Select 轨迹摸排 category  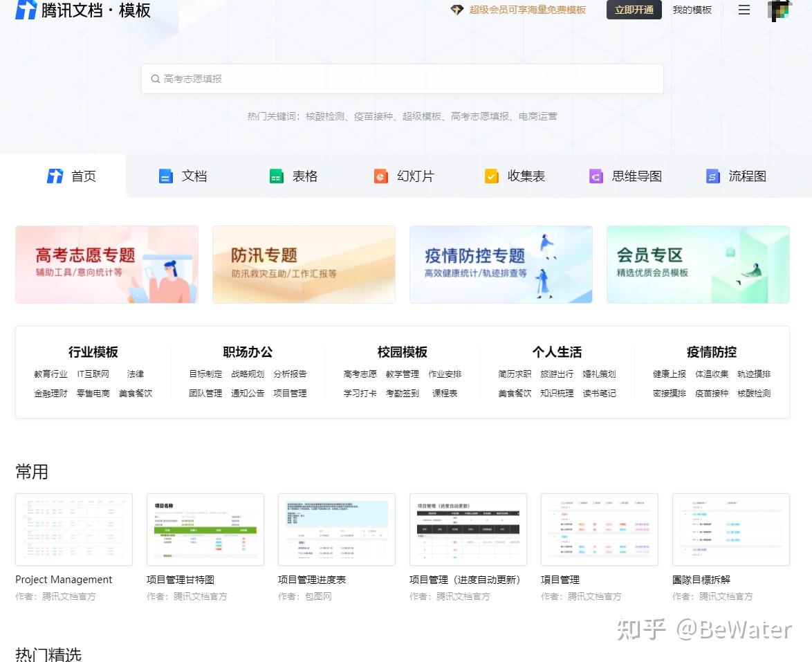click(x=754, y=374)
